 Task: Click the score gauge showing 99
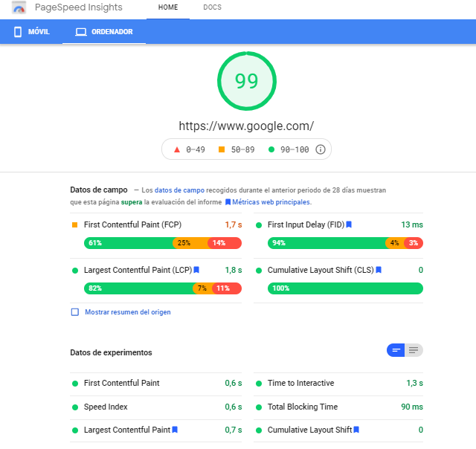(246, 81)
